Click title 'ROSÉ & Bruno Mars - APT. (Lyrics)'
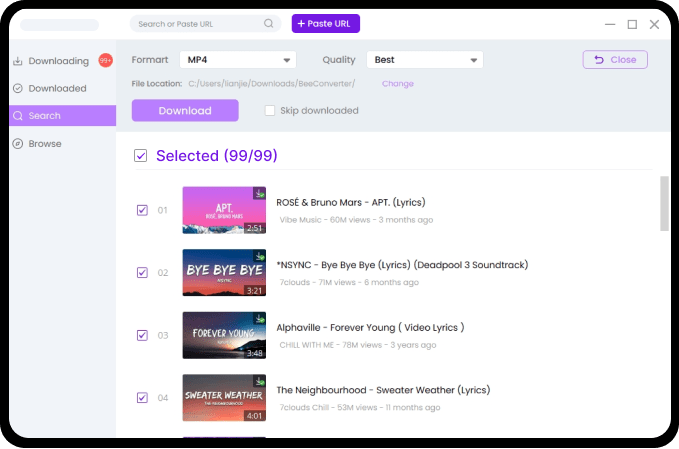 351,202
